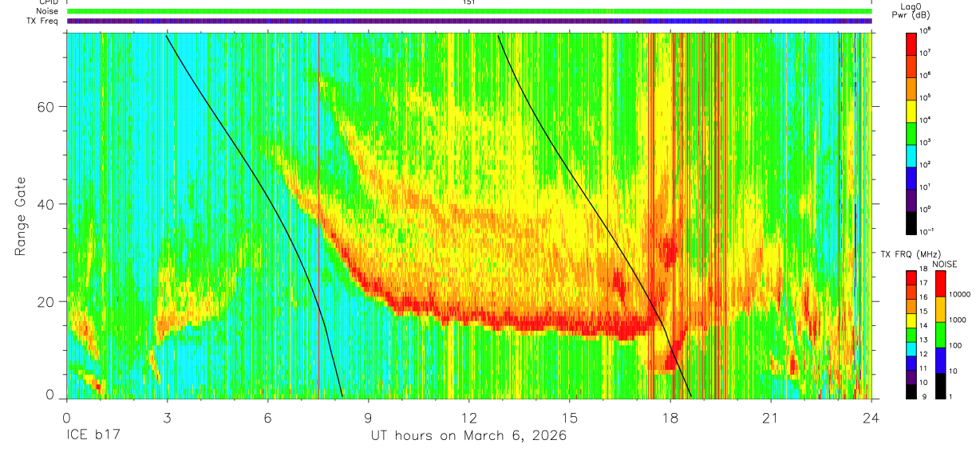Click the yellow segment of TX FRQ colorbar
980x452 pixels.
click(x=911, y=320)
